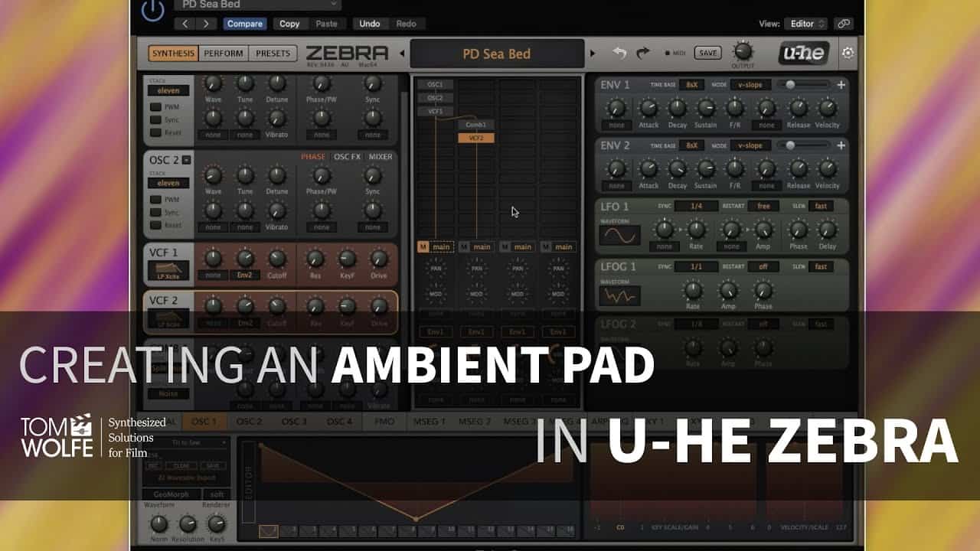Click the VCF 1 Res knob
The image size is (980, 551).
315,259
